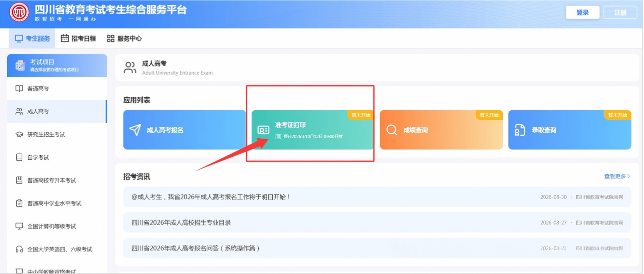Click the ID card icon on 准考证打印
Screen dimensions: 644x274
pos(263,130)
